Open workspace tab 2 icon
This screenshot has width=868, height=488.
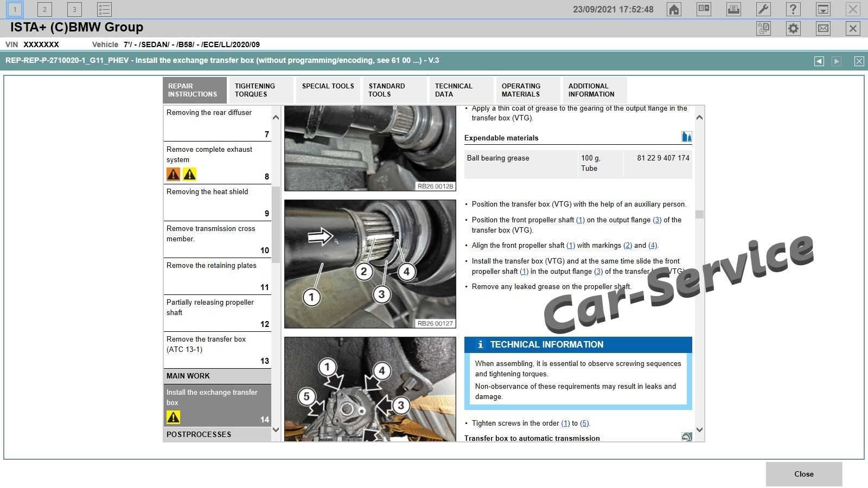[x=44, y=9]
